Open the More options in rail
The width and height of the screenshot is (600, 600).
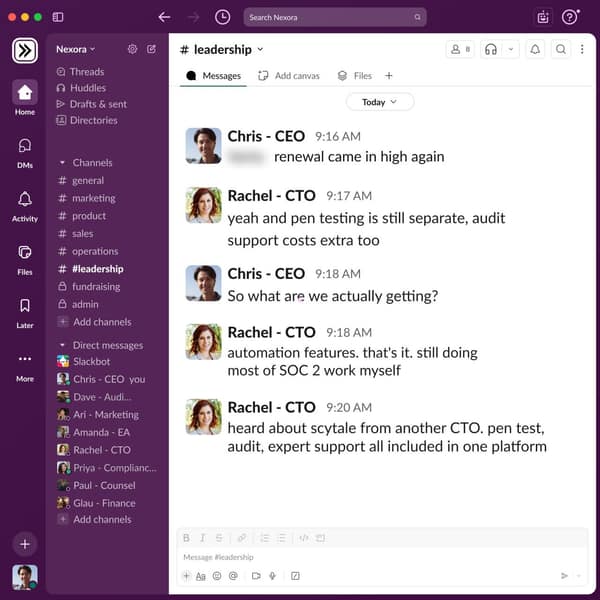pos(25,367)
